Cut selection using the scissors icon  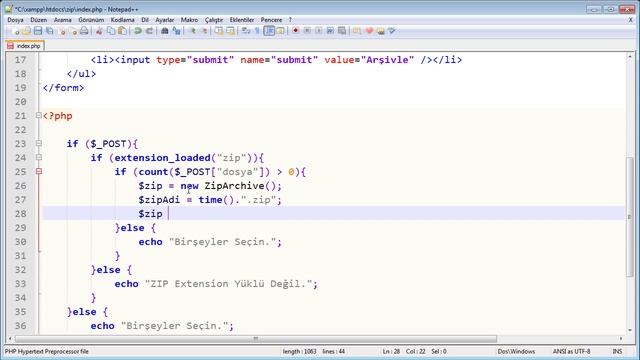(x=99, y=31)
